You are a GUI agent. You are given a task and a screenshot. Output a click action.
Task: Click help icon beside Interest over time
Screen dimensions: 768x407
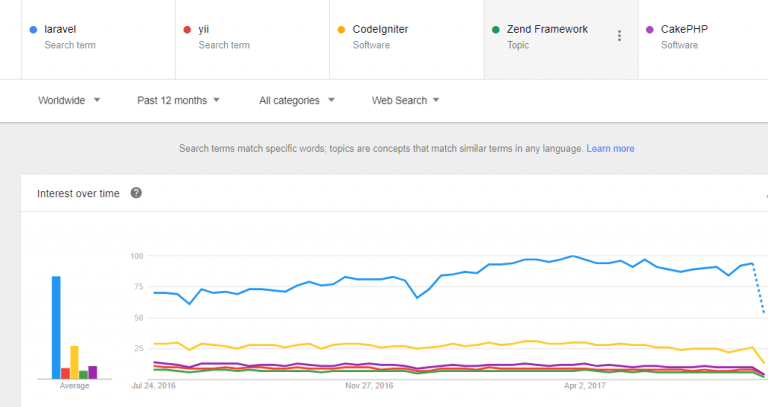(136, 193)
